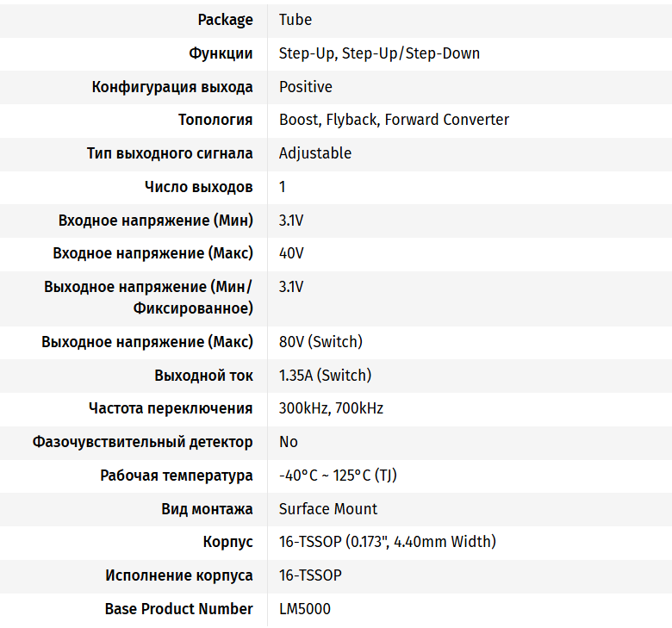672x628 pixels.
Task: Click the 'LM5000' base product number
Action: pos(304,609)
